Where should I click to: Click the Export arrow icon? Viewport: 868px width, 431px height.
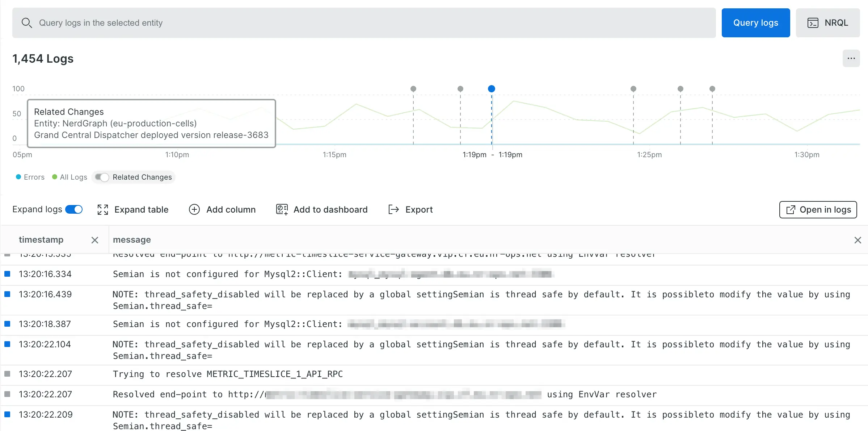coord(393,210)
